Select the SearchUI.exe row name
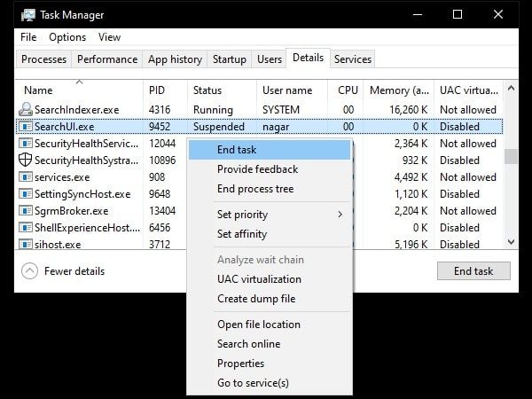Image resolution: width=532 pixels, height=399 pixels. [x=64, y=127]
